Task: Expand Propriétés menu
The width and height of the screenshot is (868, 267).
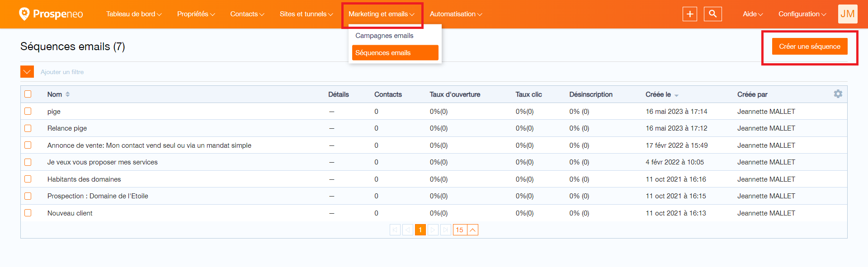Action: 196,14
